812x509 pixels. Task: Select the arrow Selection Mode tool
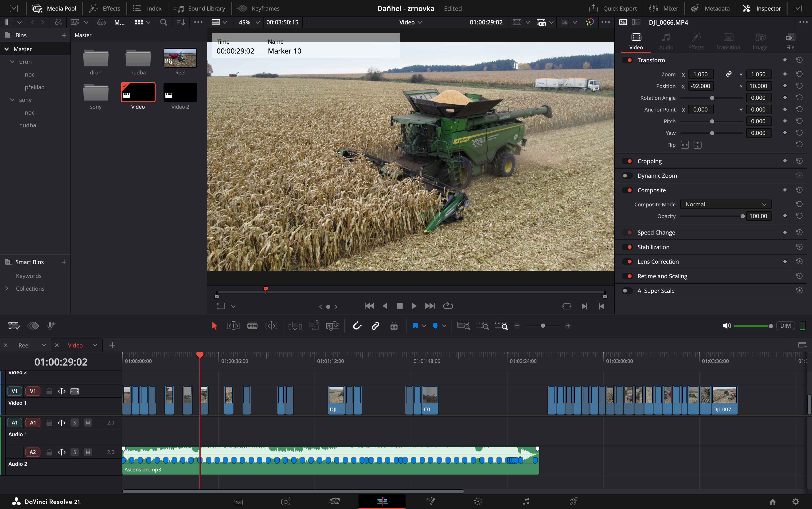pos(214,326)
